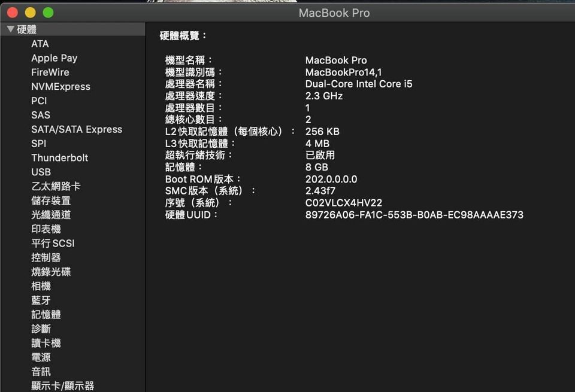Select USB in the sidebar
The width and height of the screenshot is (575, 392).
41,172
